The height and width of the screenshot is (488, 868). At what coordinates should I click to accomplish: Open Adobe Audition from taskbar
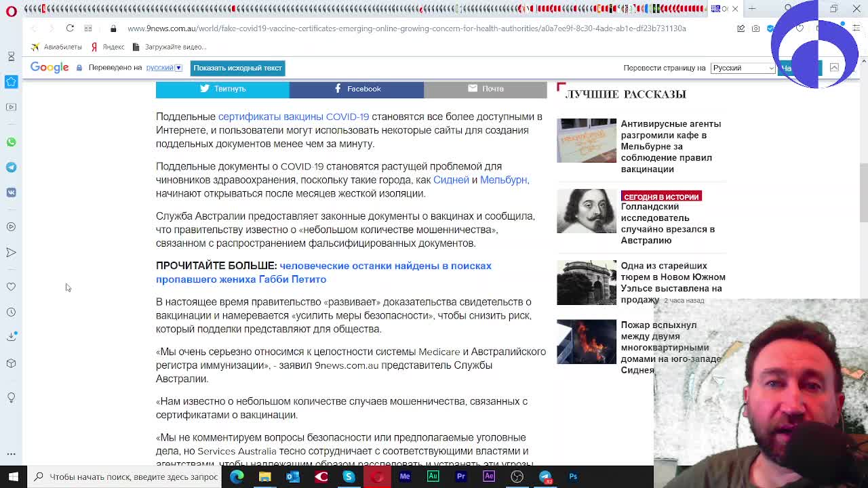pos(433,476)
